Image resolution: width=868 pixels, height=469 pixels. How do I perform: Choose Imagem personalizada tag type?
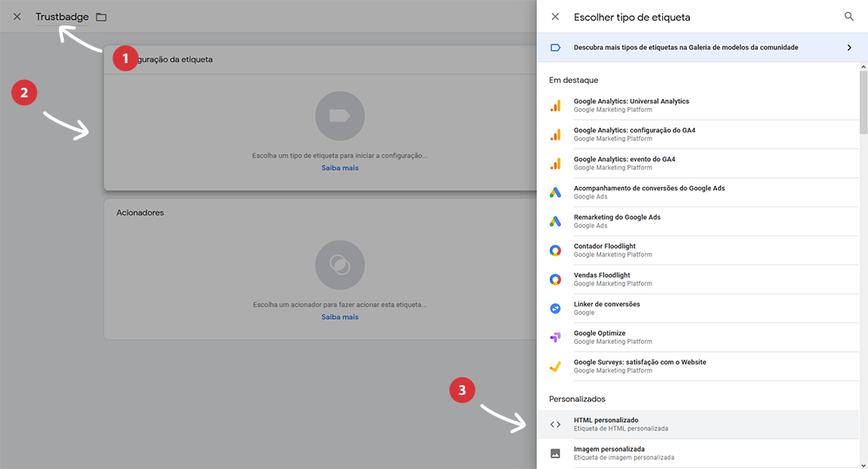click(697, 454)
